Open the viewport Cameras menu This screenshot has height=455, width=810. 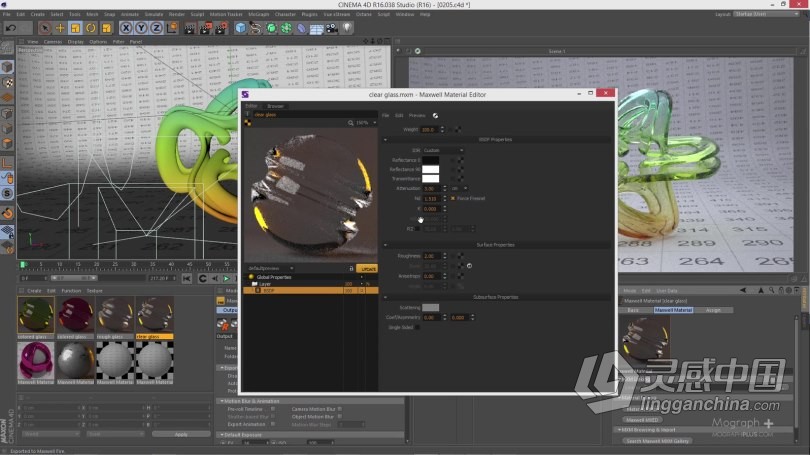(53, 42)
